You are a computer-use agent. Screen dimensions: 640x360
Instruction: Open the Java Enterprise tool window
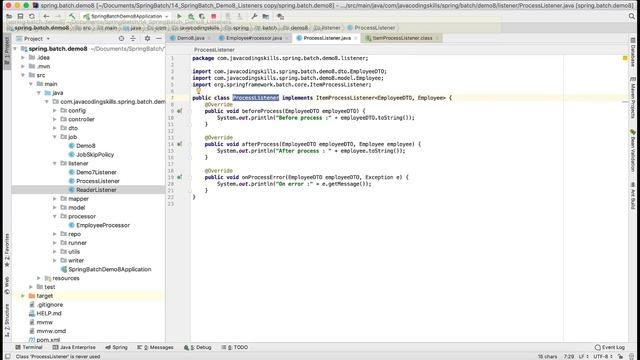click(74, 347)
